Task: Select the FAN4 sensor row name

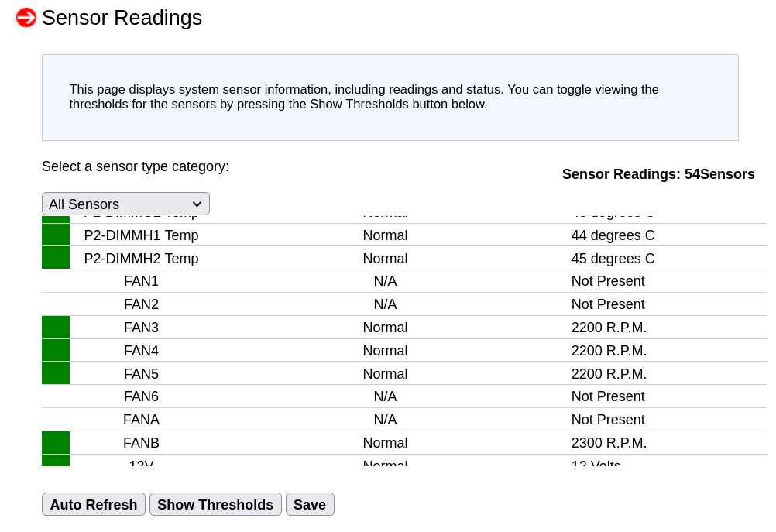Action: 141,350
